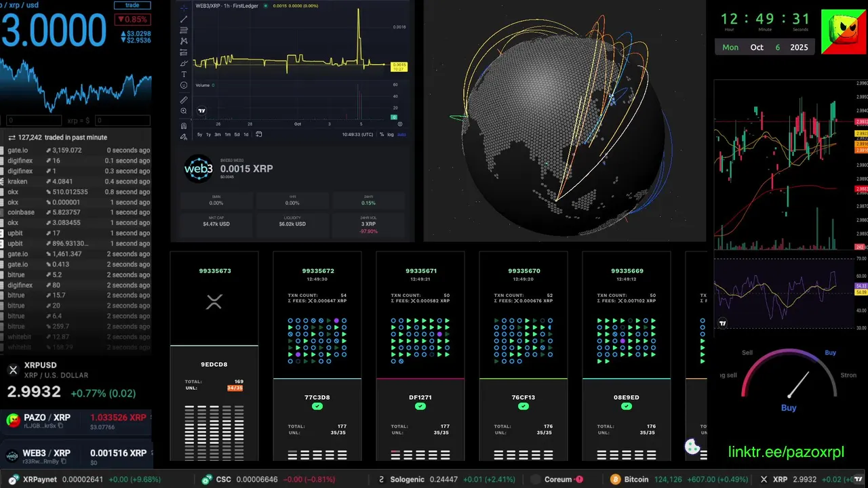Set chart range to 5d
Screen dimensions: 868x488
(237, 134)
